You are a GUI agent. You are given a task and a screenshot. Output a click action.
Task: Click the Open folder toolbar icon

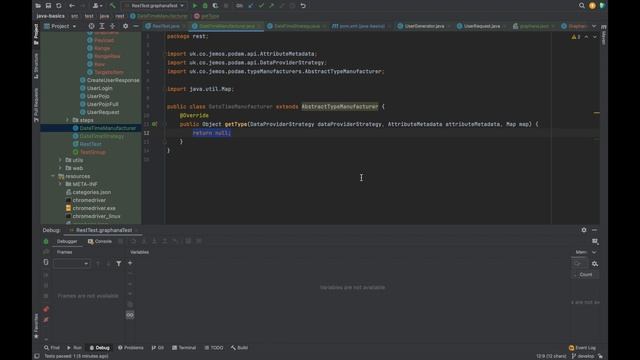pos(38,6)
